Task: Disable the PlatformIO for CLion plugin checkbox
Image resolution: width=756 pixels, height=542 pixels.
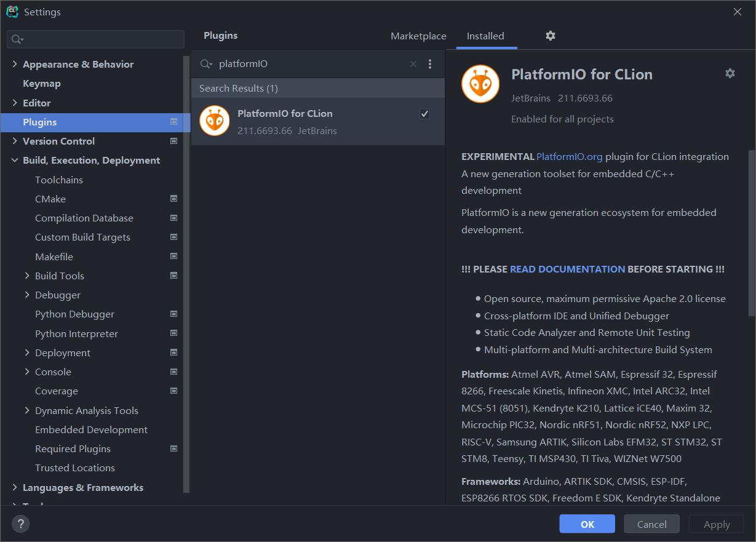Action: pos(424,114)
